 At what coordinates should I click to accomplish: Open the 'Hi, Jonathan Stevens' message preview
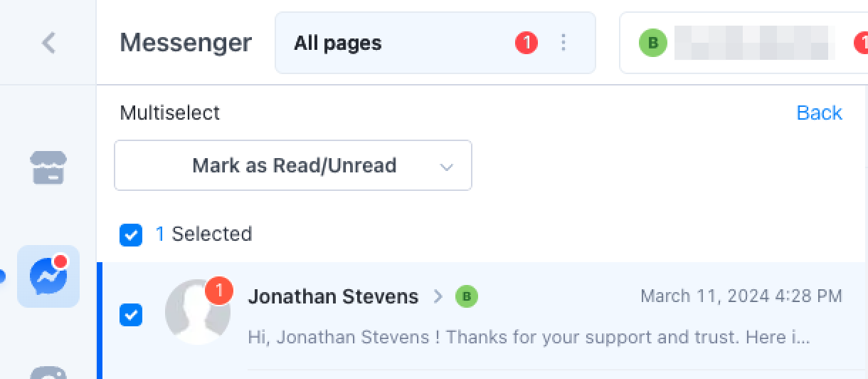pos(529,336)
